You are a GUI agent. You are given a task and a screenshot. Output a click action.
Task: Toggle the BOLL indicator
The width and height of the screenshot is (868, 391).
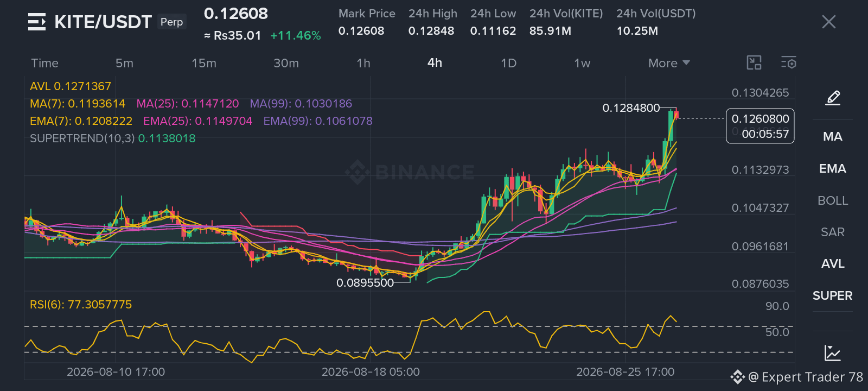pyautogui.click(x=833, y=200)
